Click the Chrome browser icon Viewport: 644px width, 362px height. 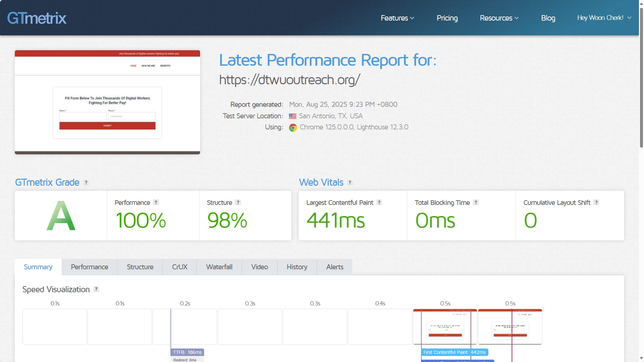click(x=293, y=128)
